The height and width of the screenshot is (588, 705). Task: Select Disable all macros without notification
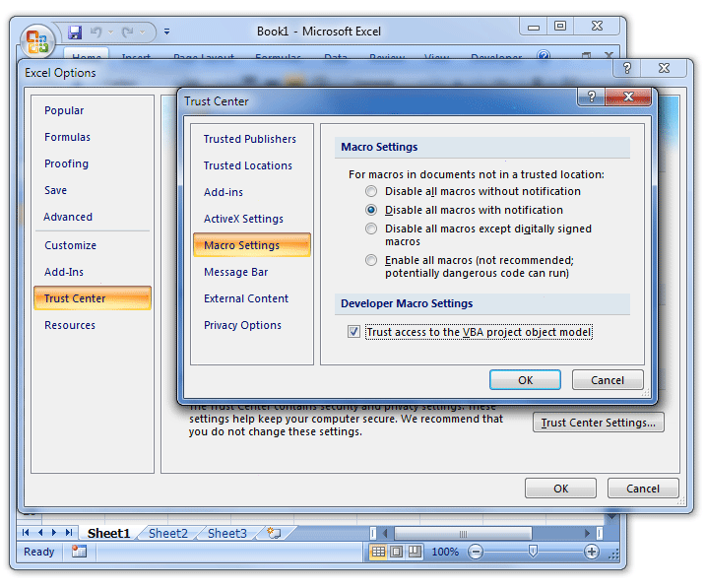tap(371, 191)
